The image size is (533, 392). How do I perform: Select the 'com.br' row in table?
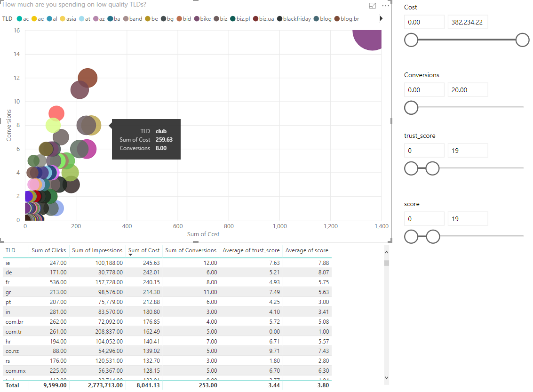tap(13, 322)
